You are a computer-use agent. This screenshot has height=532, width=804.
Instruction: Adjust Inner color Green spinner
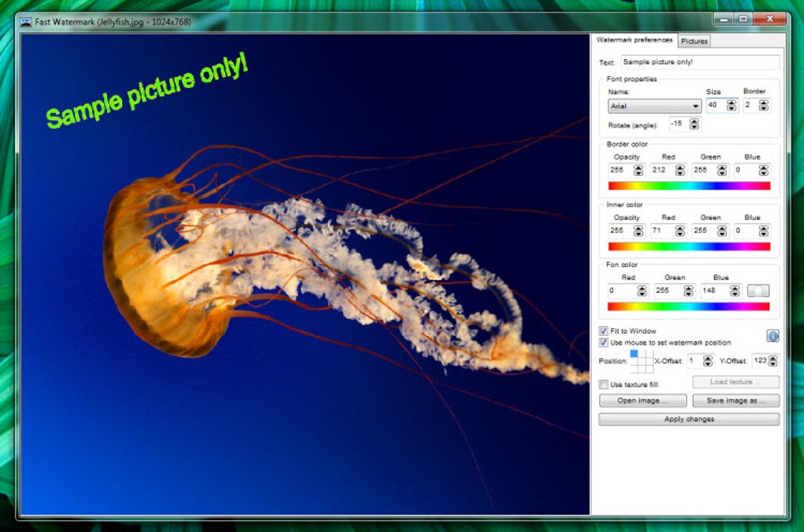tap(722, 231)
